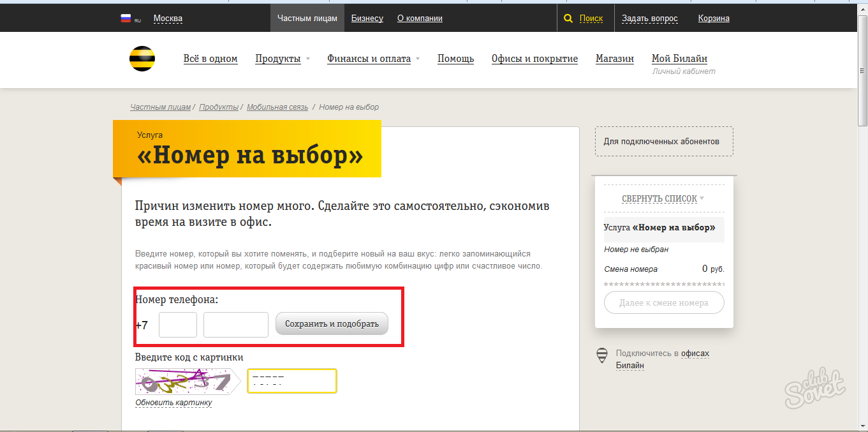Open the Магазин menu item
868x432 pixels.
615,59
